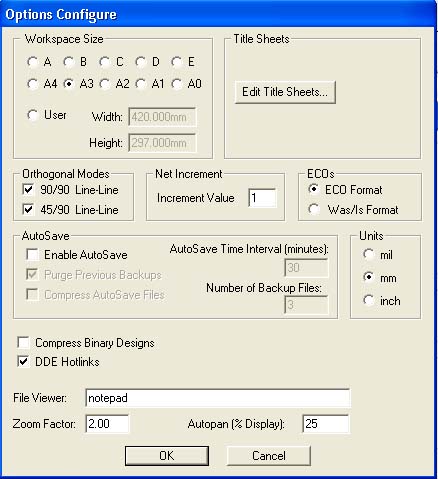The image size is (438, 479).
Task: Click the File Viewer text field
Action: pyautogui.click(x=218, y=398)
